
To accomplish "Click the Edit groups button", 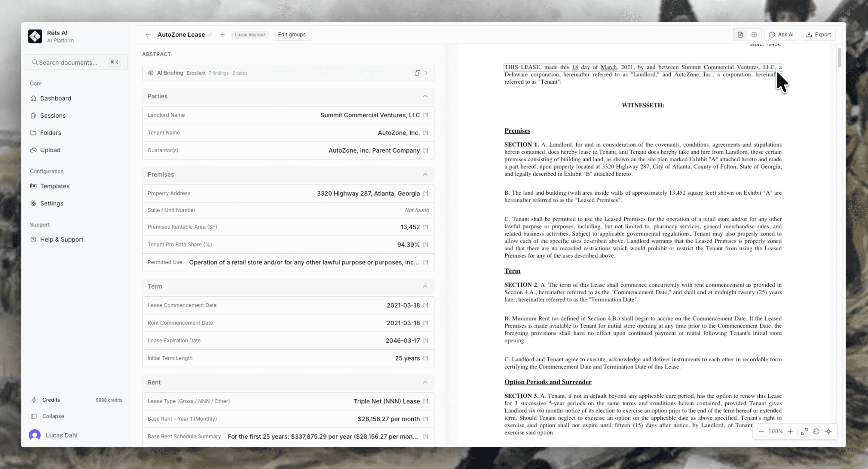I will (x=291, y=35).
